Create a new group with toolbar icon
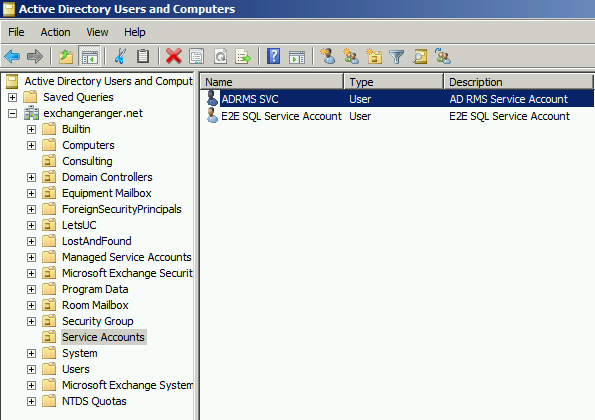 tap(351, 57)
